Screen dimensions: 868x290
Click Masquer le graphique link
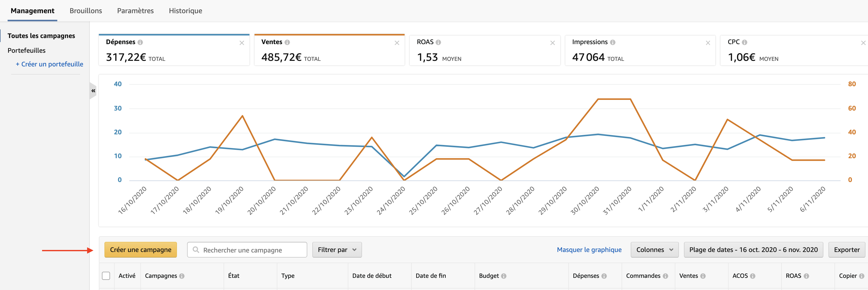pos(589,250)
